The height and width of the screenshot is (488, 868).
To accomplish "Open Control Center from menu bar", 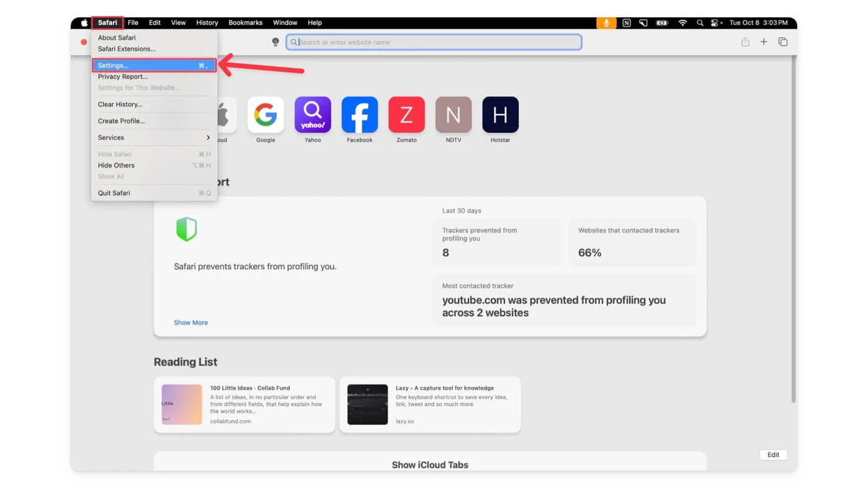I will click(x=715, y=23).
